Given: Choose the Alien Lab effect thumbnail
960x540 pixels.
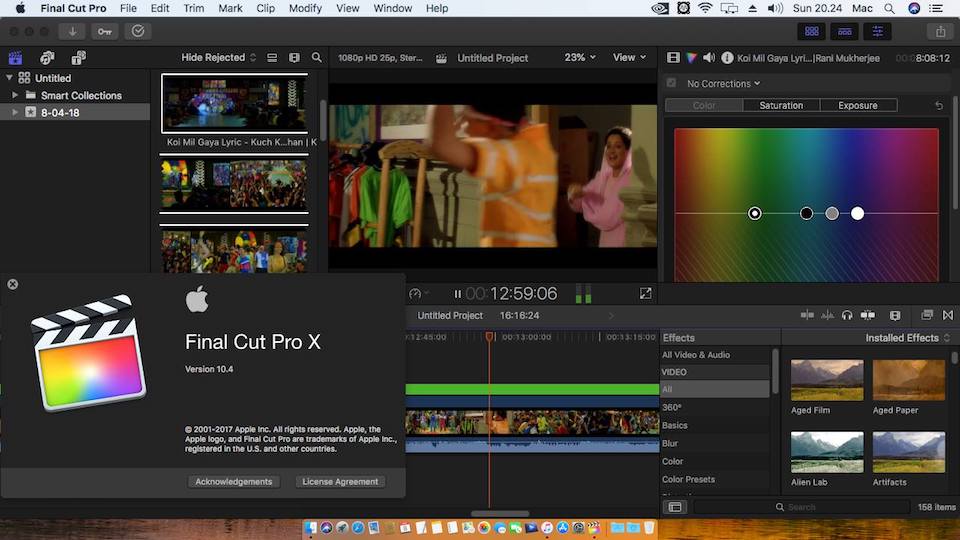Looking at the screenshot, I should [827, 452].
